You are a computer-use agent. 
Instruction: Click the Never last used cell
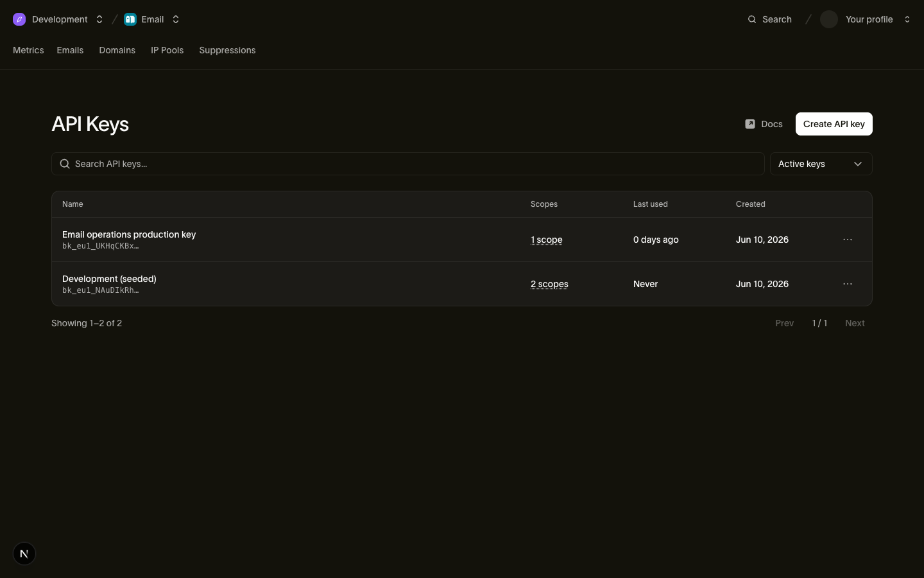coord(646,284)
